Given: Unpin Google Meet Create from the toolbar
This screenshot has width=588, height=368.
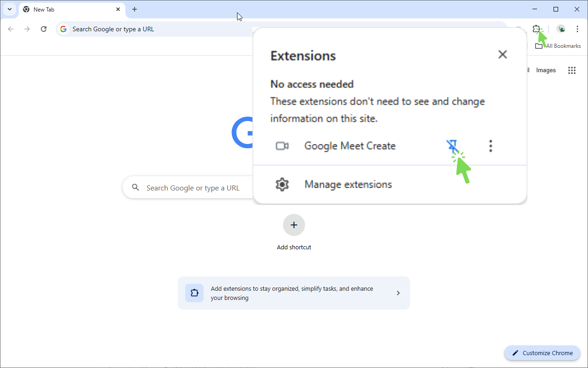Looking at the screenshot, I should click(452, 145).
